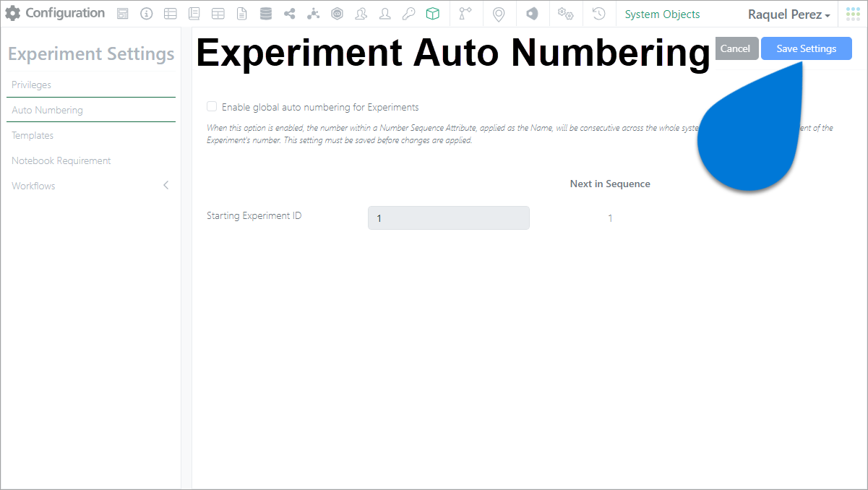Expand the Workflows chevron arrow
868x490 pixels.
click(x=166, y=186)
